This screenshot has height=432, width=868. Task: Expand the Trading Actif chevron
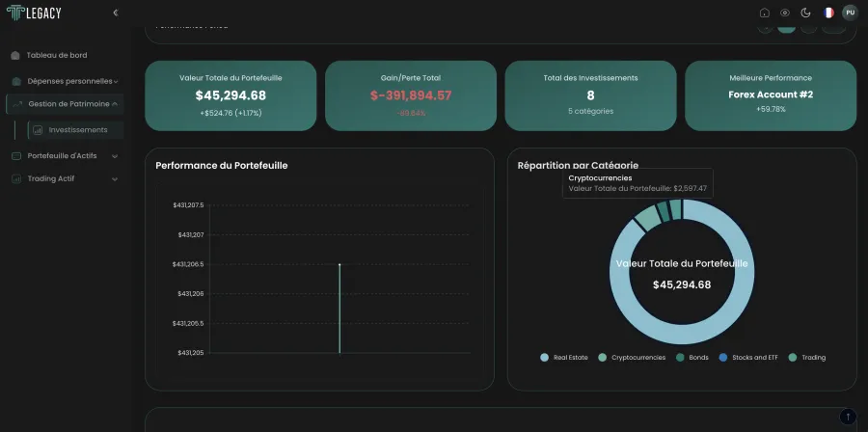coord(115,179)
